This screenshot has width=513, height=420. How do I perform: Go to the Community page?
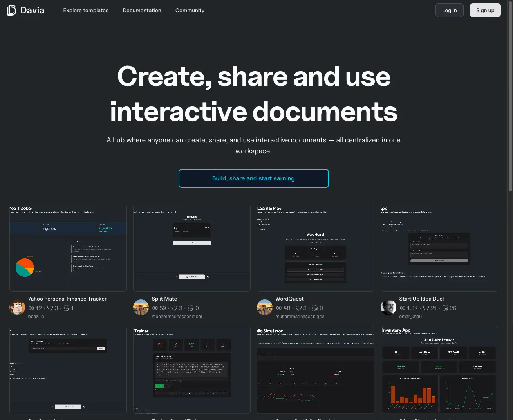pos(190,11)
